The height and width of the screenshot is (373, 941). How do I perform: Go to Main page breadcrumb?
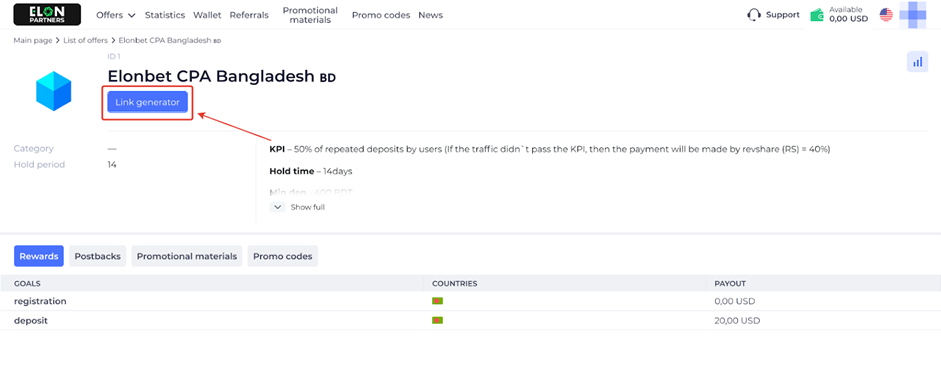click(32, 41)
